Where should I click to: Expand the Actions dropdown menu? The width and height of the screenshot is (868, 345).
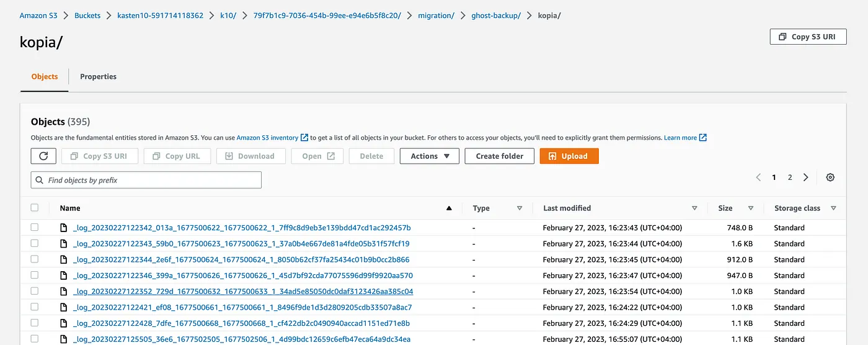click(x=430, y=156)
